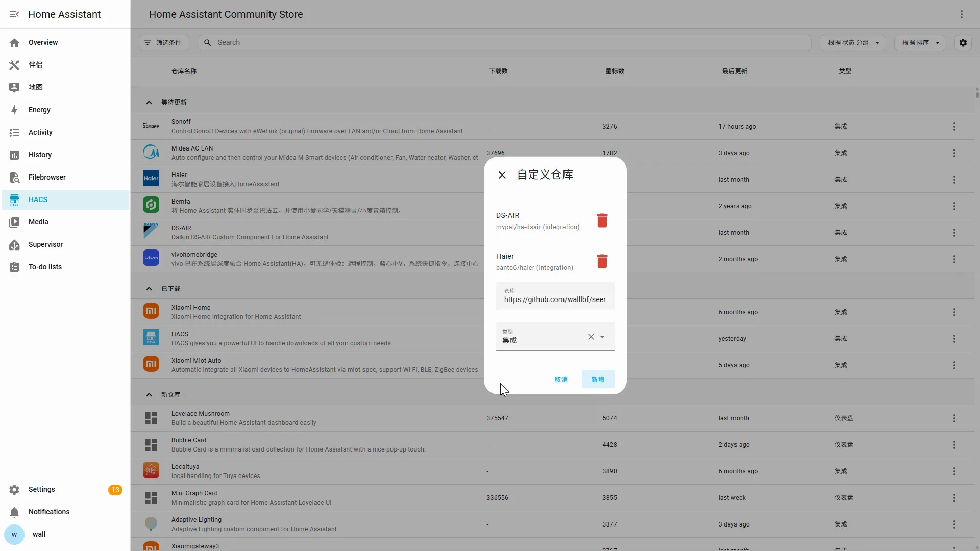Collapse the Home Assistant sidebar menu
The height and width of the screenshot is (551, 980).
(14, 14)
